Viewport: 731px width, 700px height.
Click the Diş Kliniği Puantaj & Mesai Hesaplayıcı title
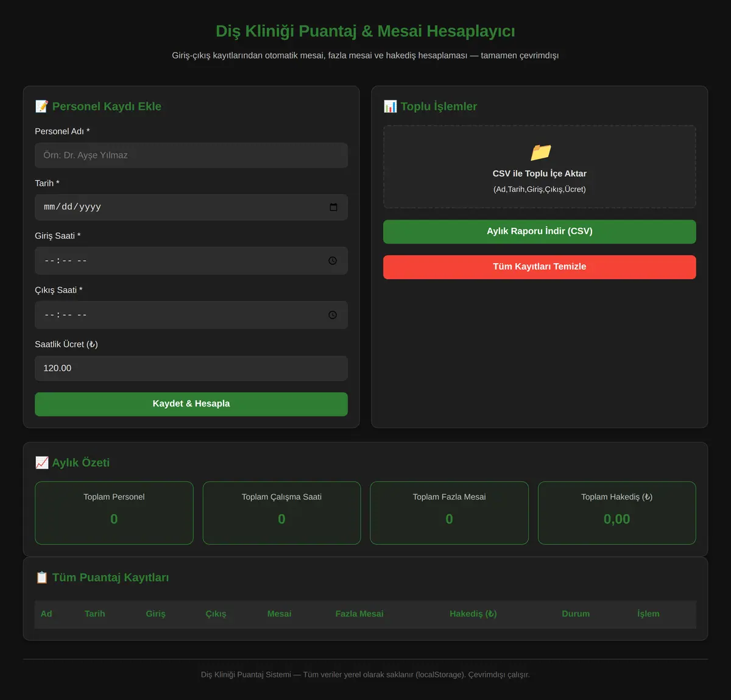[365, 31]
